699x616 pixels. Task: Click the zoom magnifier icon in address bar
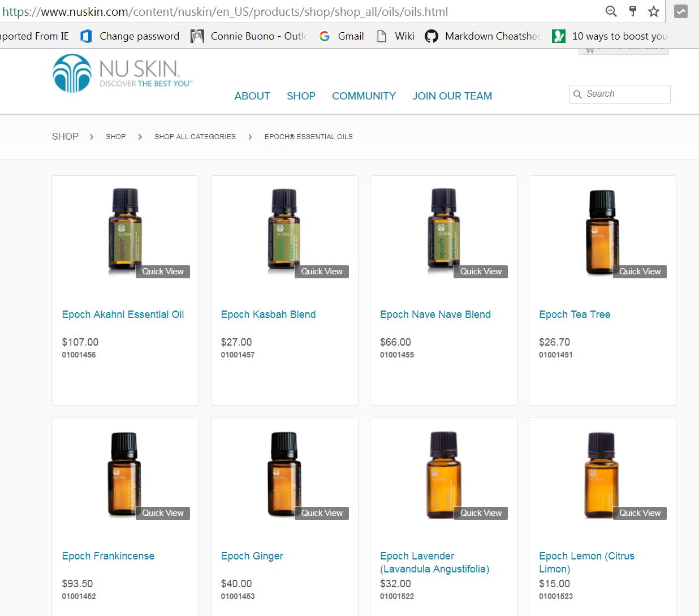tap(611, 11)
